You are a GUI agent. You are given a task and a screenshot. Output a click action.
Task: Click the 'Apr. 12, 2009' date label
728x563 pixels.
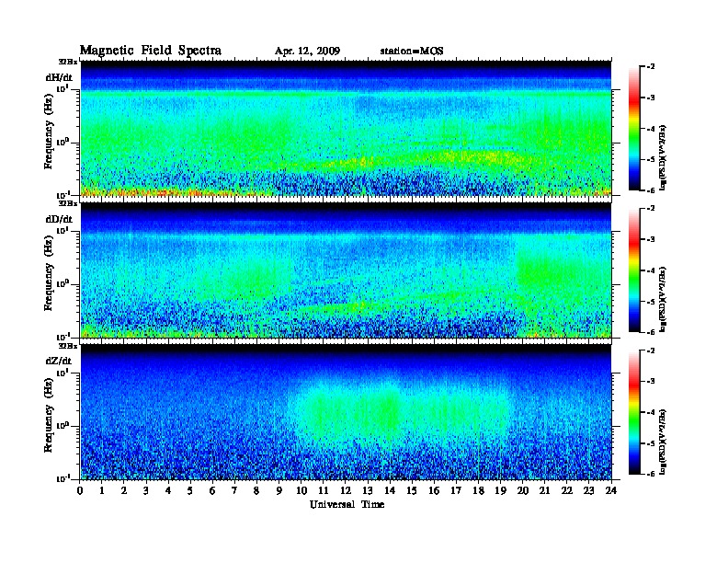coord(307,52)
